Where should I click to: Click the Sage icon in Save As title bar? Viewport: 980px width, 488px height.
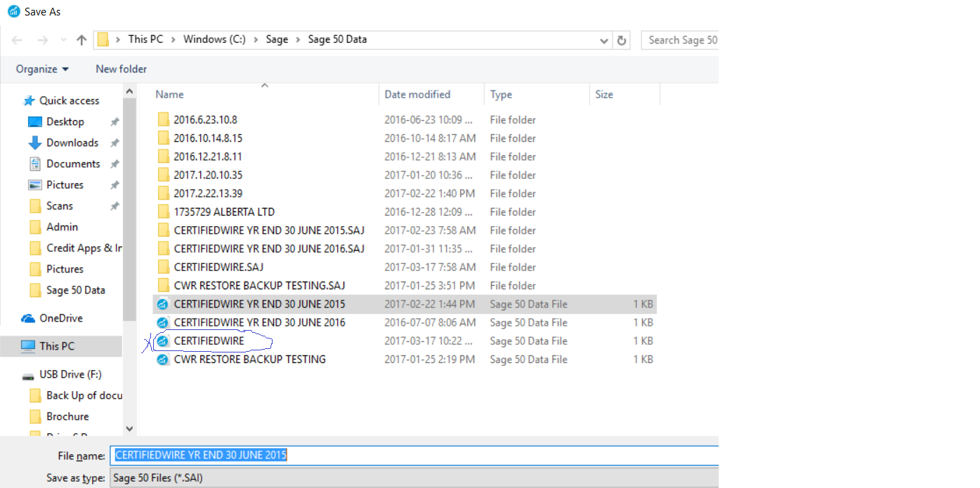click(13, 11)
